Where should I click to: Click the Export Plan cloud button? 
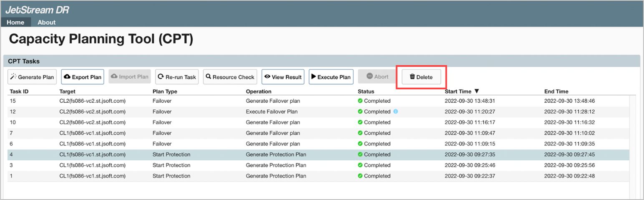[x=83, y=77]
